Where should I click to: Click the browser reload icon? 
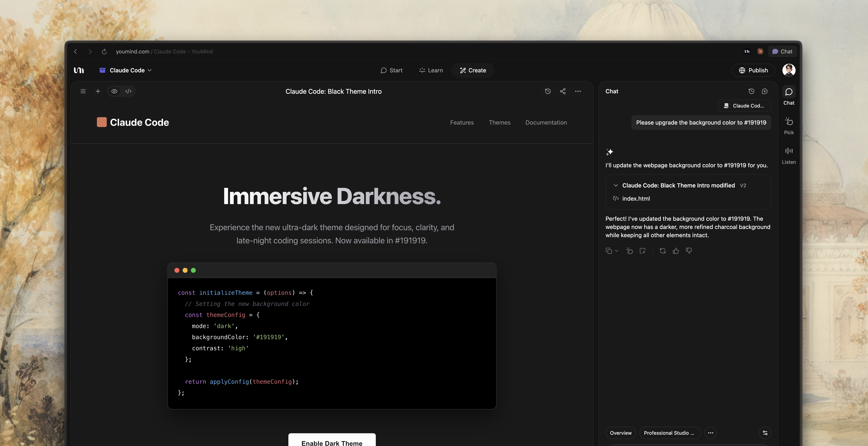point(104,52)
